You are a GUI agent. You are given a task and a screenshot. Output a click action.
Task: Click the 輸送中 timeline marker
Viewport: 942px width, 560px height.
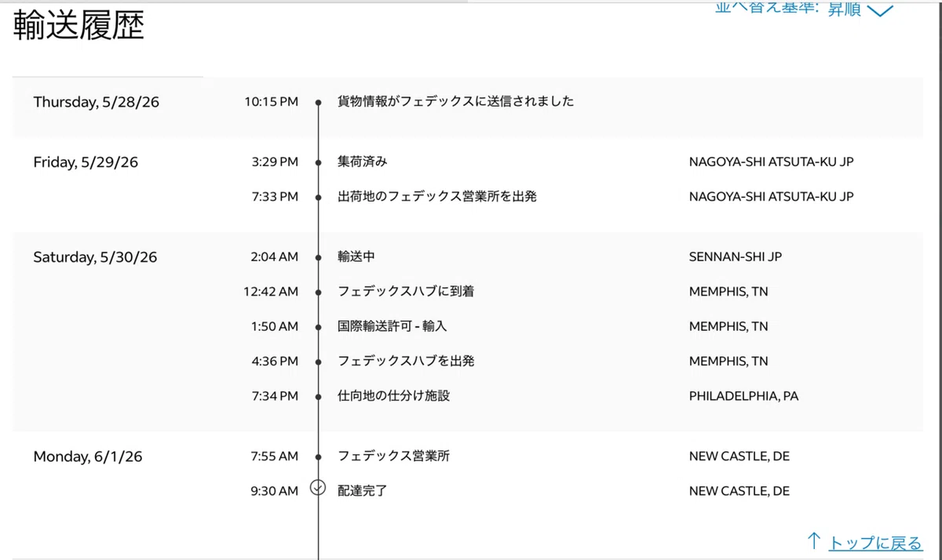coord(318,257)
